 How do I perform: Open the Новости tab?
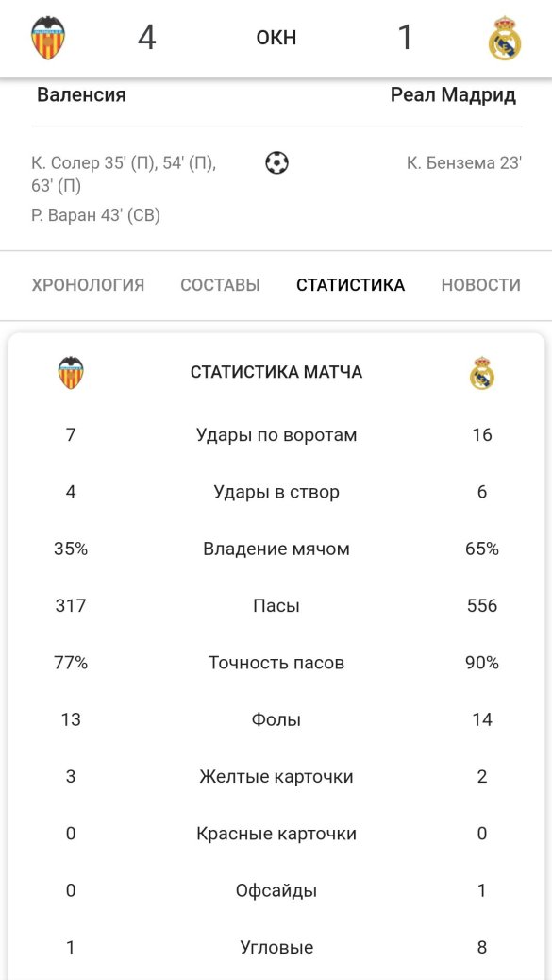481,285
